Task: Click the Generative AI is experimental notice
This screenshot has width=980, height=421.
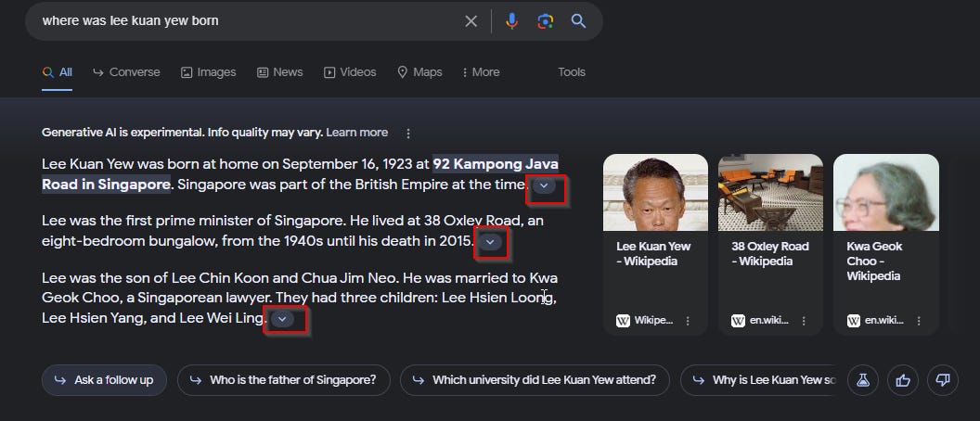Action: pyautogui.click(x=183, y=133)
